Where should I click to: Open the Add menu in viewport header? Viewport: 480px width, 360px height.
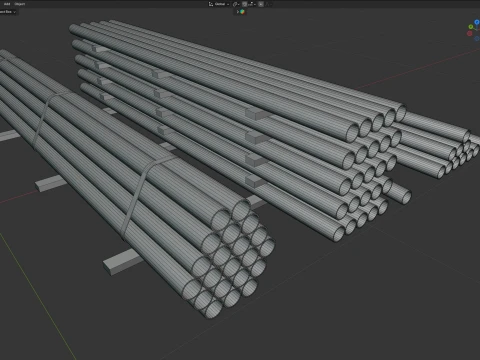(7, 4)
